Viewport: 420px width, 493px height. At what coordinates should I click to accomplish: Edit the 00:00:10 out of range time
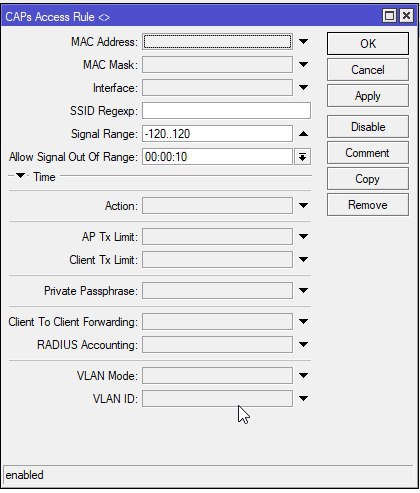coord(217,157)
